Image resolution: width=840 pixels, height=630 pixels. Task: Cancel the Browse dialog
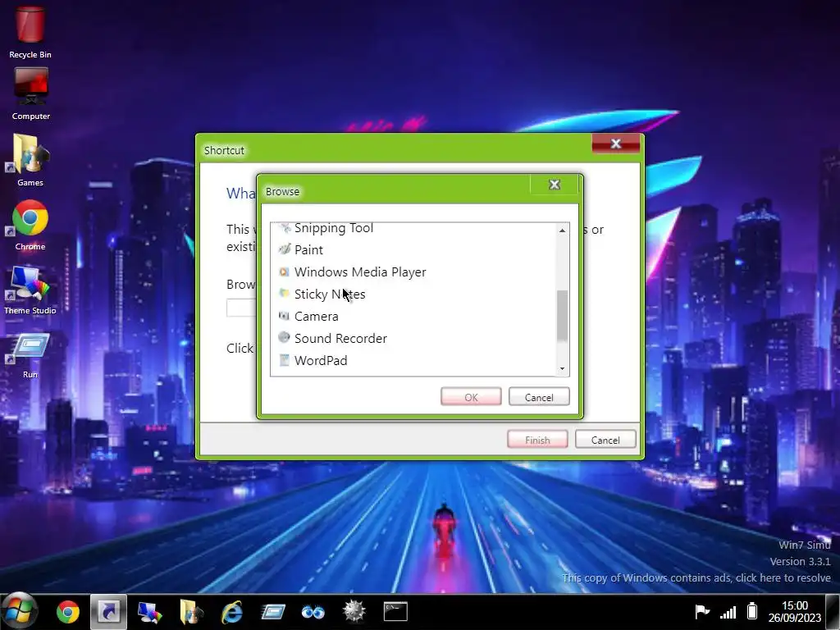click(x=539, y=397)
